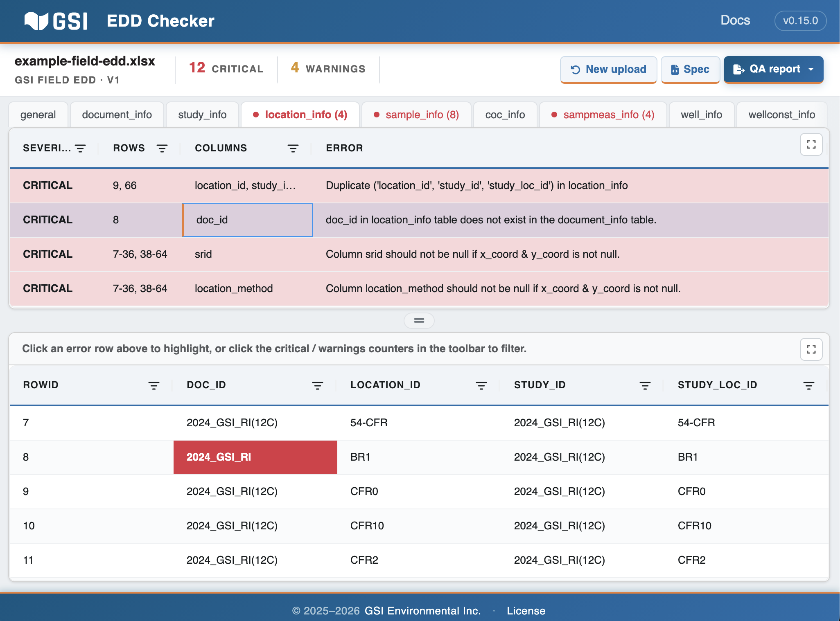
Task: Open the DOC_ID column filter icon
Action: pyautogui.click(x=318, y=385)
